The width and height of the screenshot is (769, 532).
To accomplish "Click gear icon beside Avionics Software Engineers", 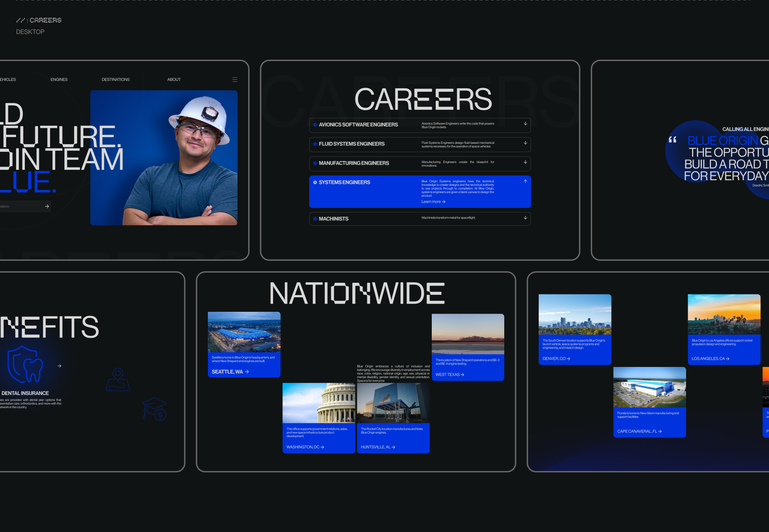I will [315, 125].
